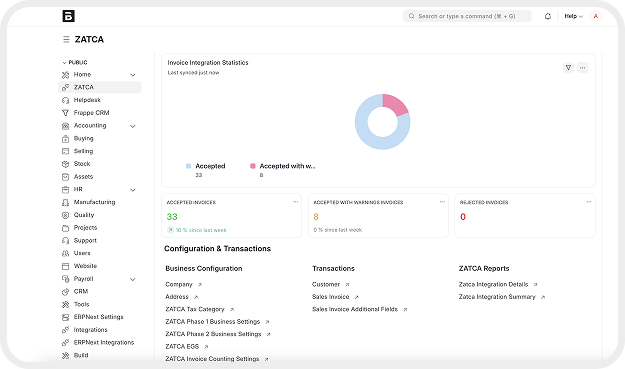
Task: Click the Accepted with warnings legend swatch
Action: point(253,166)
